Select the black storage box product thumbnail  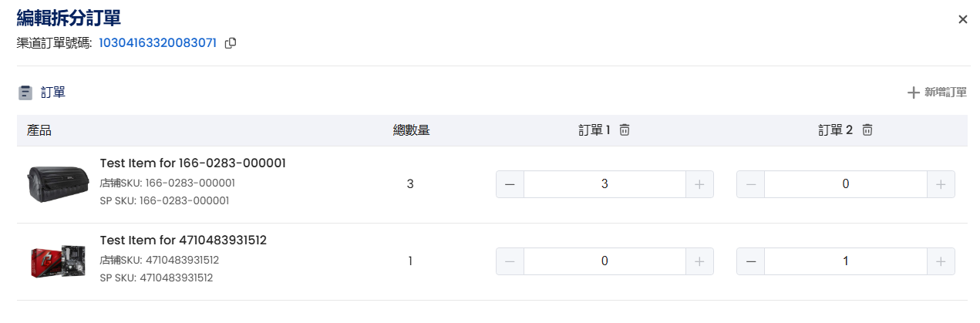(x=53, y=184)
